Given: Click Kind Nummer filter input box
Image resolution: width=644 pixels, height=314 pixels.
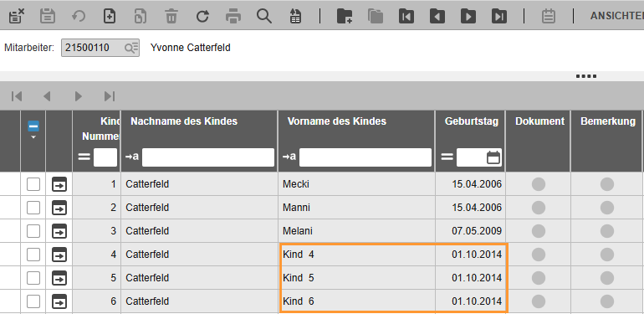Looking at the screenshot, I should [105, 157].
